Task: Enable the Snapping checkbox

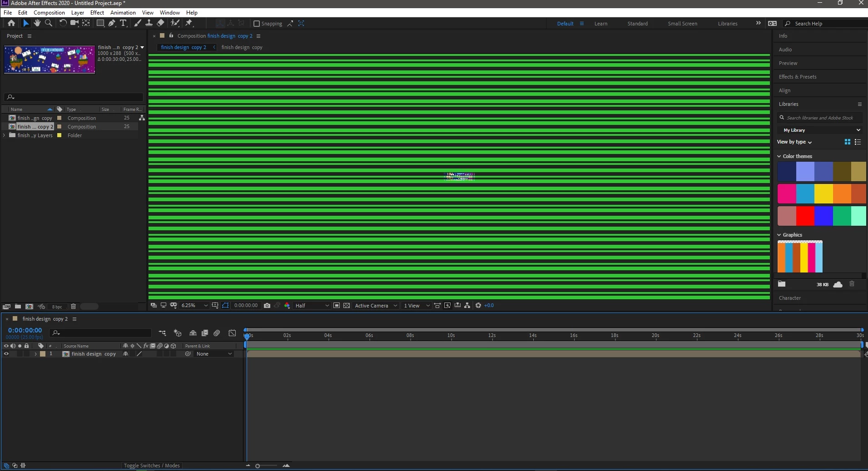Action: 257,24
